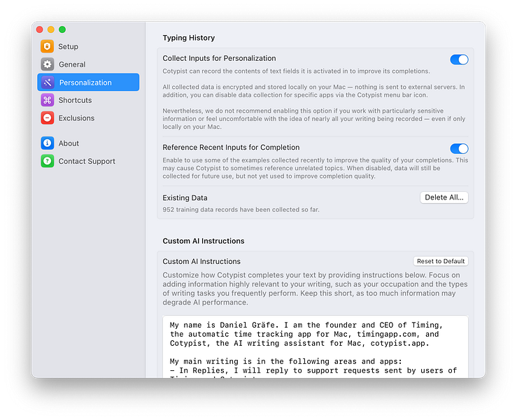The height and width of the screenshot is (420, 517).
Task: Click the Typing History heading
Action: (189, 38)
